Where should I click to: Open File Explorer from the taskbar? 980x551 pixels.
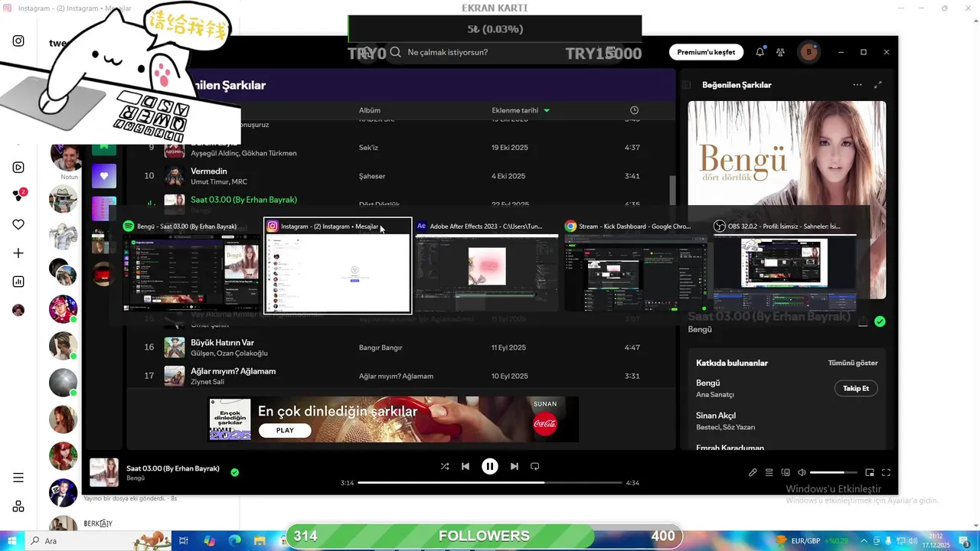click(x=260, y=541)
